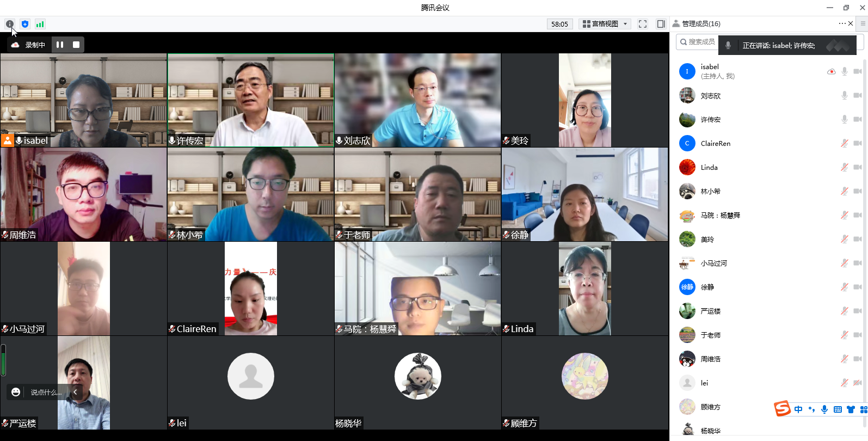Click the Sogou input voice microphone icon
Image resolution: width=868 pixels, height=441 pixels.
(824, 409)
